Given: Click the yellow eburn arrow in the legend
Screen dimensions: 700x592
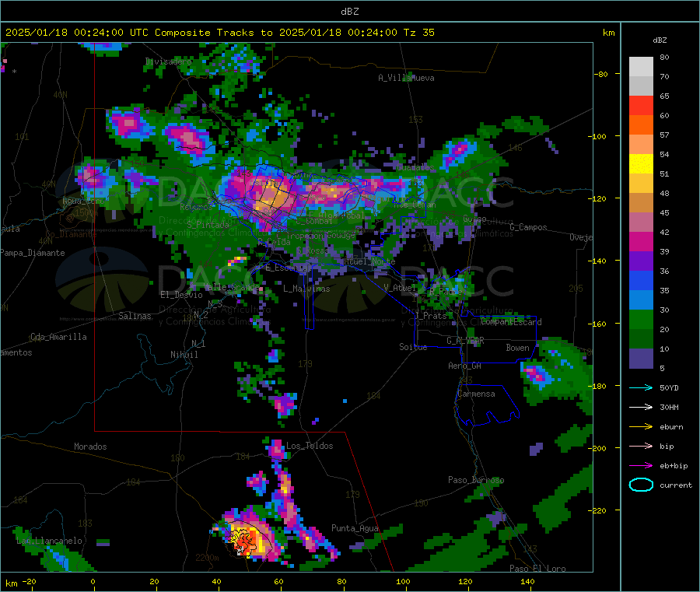Looking at the screenshot, I should point(641,427).
